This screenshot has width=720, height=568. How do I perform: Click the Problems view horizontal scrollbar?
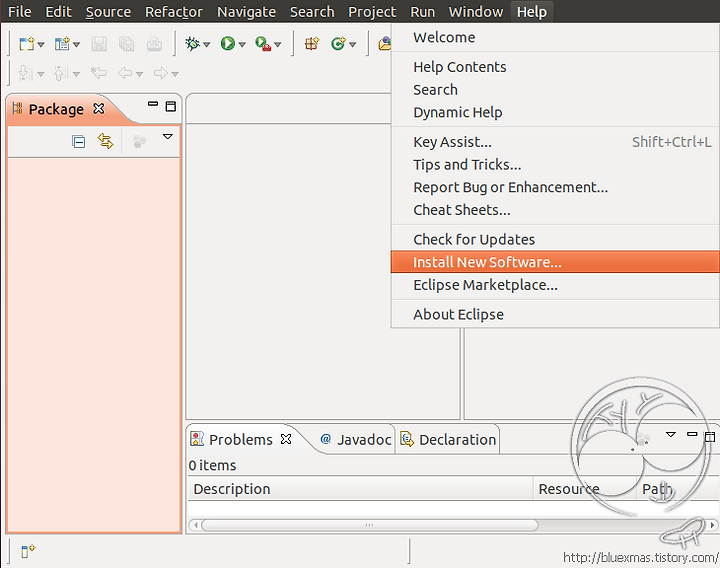click(x=369, y=525)
